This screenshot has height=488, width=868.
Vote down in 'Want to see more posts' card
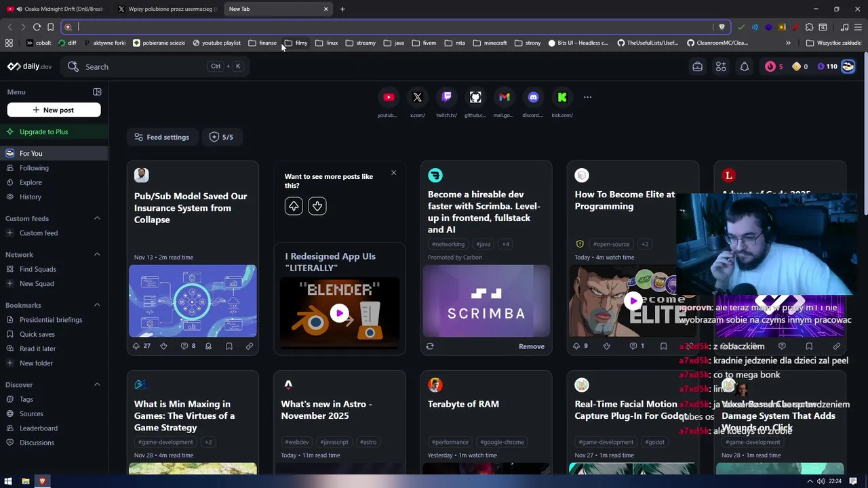[x=317, y=206]
